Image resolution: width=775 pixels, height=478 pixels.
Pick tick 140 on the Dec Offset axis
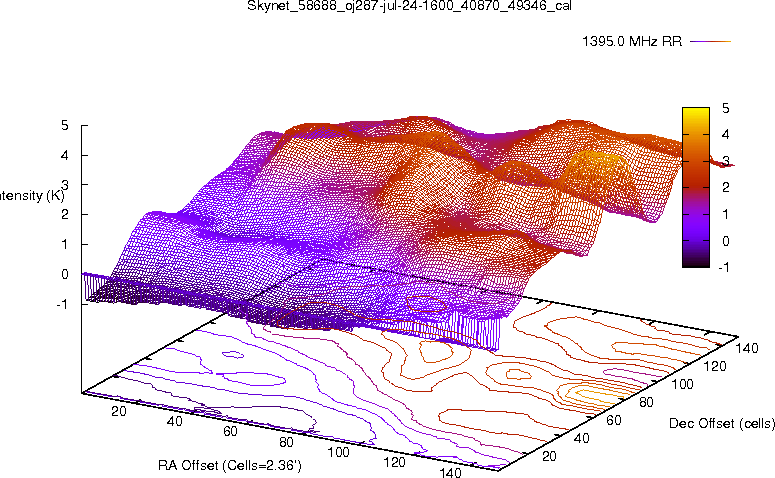(747, 348)
